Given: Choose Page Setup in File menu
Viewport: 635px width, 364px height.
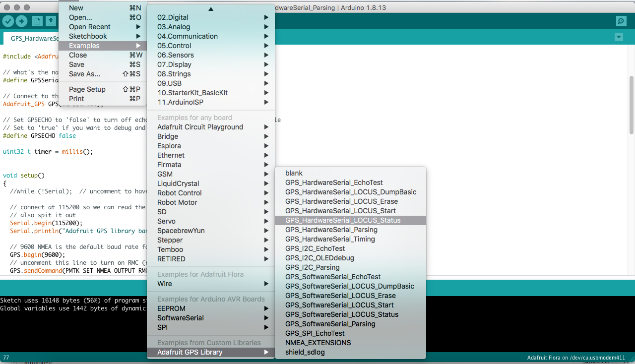Looking at the screenshot, I should coord(103,89).
